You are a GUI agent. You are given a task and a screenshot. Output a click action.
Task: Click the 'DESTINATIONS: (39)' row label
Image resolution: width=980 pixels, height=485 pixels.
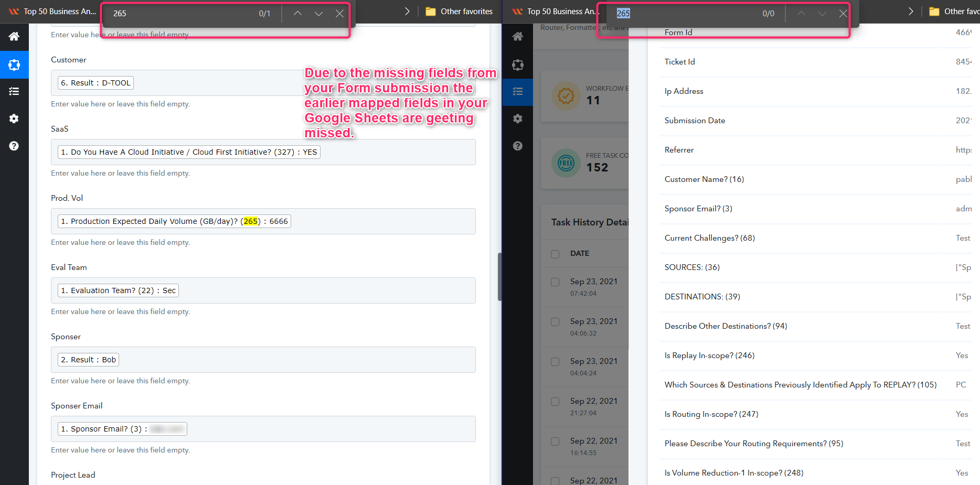tap(702, 297)
